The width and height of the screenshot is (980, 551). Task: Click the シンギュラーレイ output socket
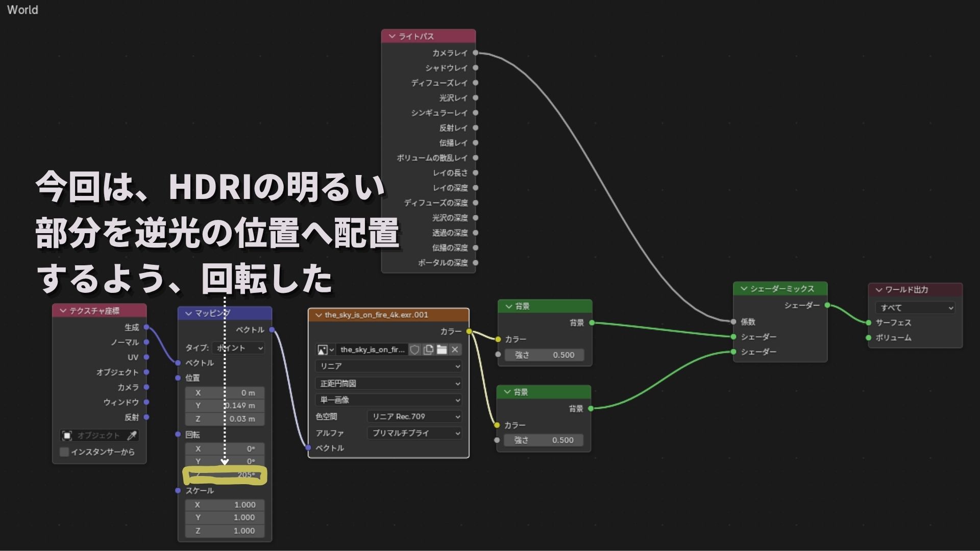click(475, 113)
